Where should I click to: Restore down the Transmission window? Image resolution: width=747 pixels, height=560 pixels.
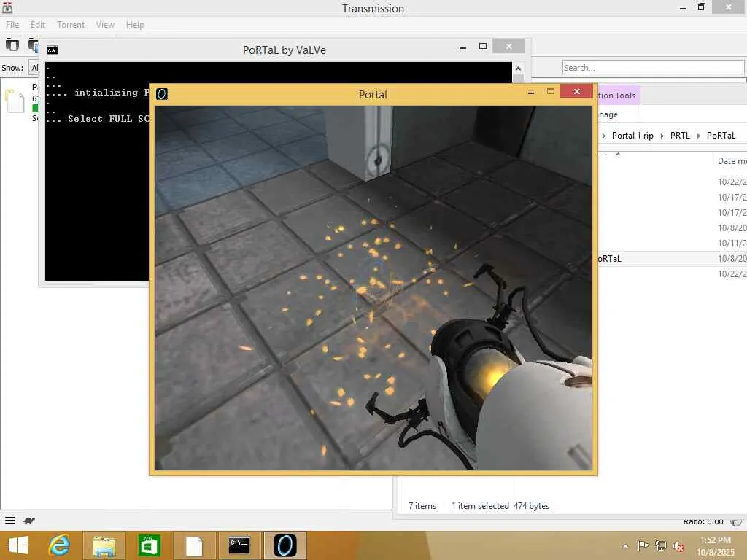click(x=701, y=7)
